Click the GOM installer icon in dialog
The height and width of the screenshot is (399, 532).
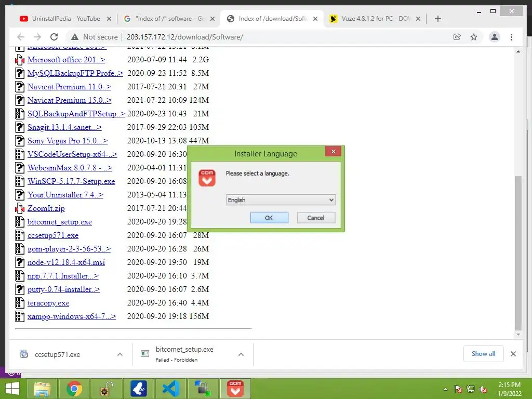click(x=207, y=178)
